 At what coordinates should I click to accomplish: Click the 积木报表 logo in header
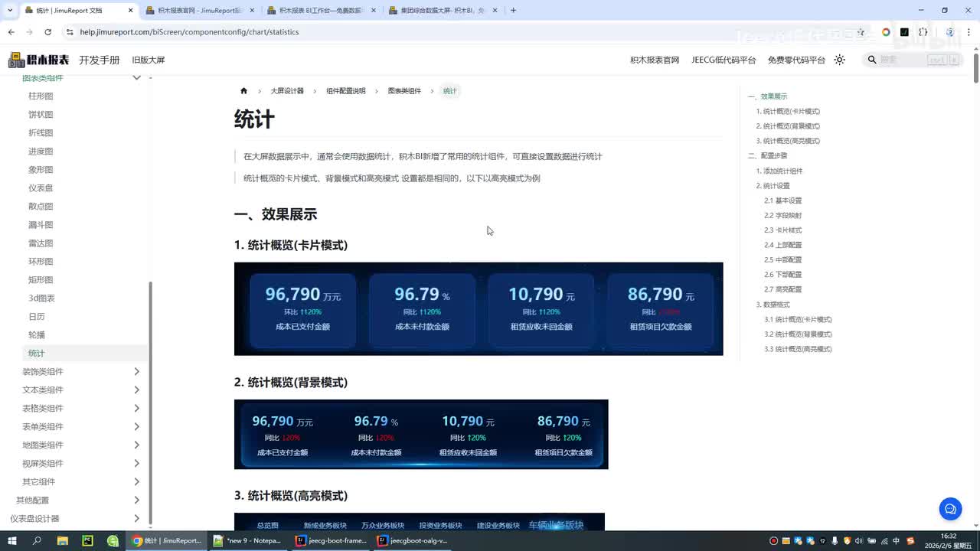tap(39, 60)
